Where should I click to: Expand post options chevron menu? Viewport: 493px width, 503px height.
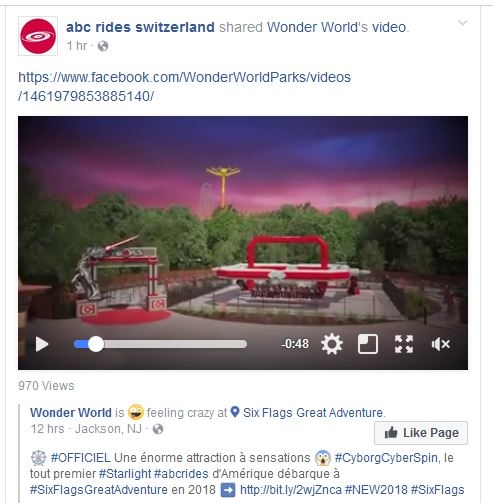point(462,23)
